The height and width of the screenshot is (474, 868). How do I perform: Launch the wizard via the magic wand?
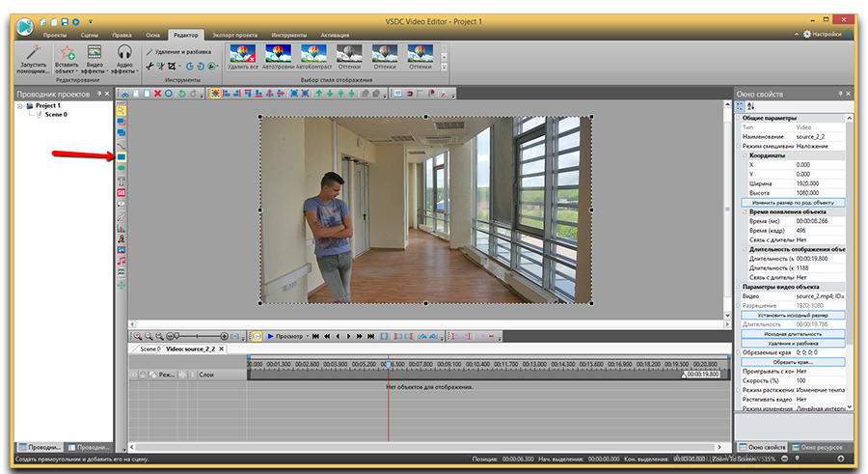33,59
